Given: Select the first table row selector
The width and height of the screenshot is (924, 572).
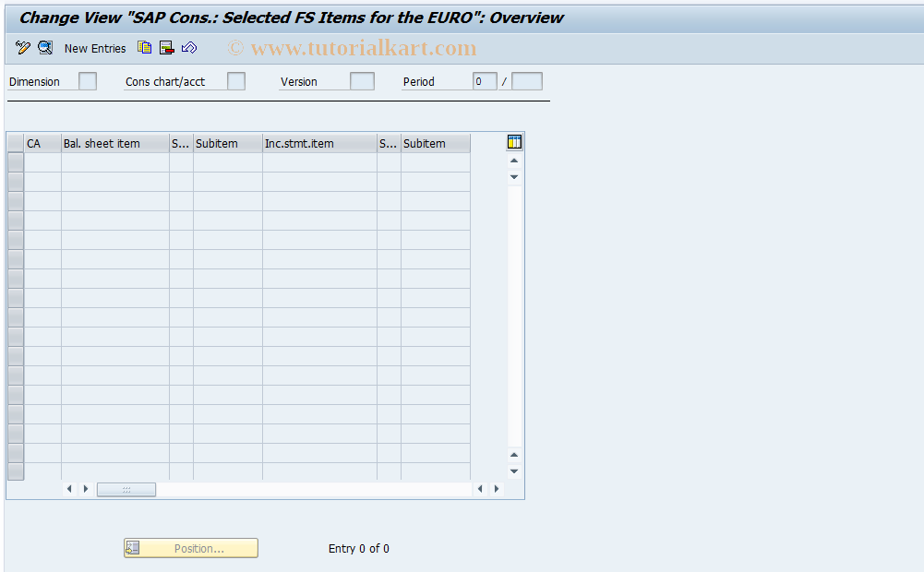Looking at the screenshot, I should click(16, 162).
